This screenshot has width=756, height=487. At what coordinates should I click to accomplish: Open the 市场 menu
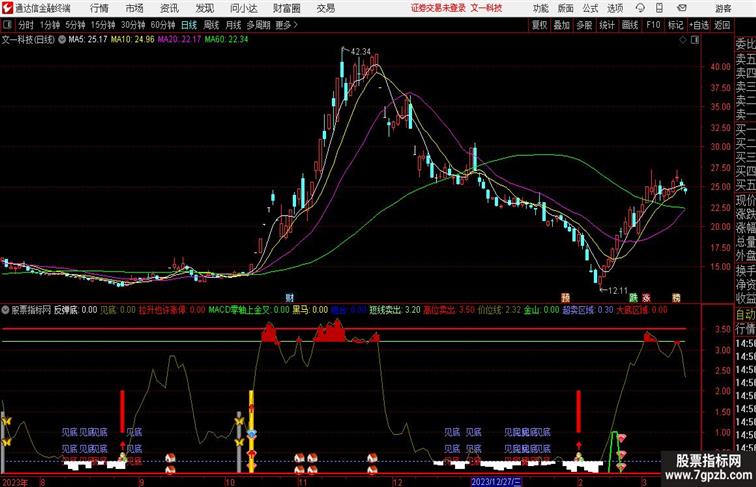click(135, 8)
